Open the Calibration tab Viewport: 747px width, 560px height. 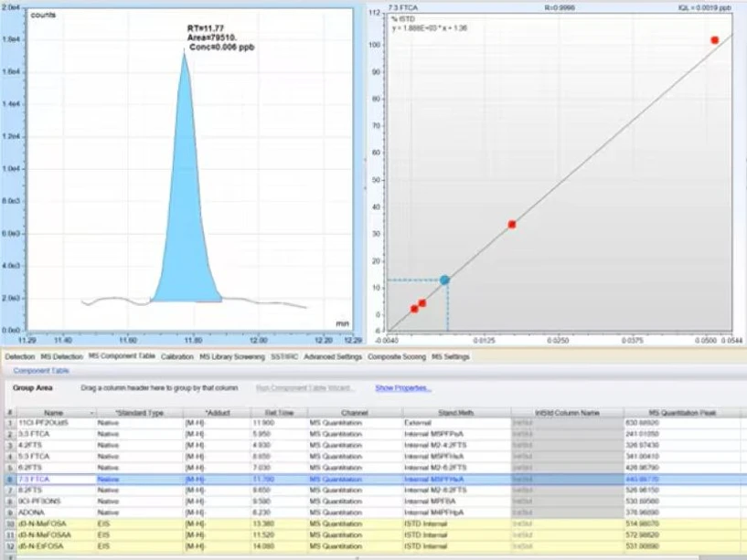[x=177, y=356]
